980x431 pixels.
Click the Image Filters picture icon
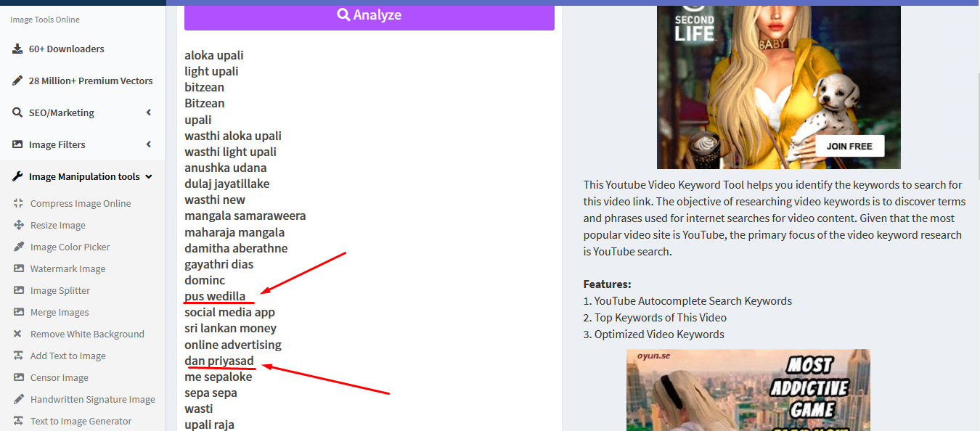(x=17, y=144)
